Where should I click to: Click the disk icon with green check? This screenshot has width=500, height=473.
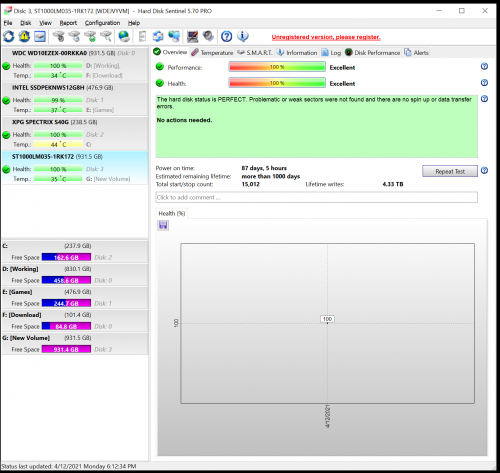pyautogui.click(x=90, y=36)
